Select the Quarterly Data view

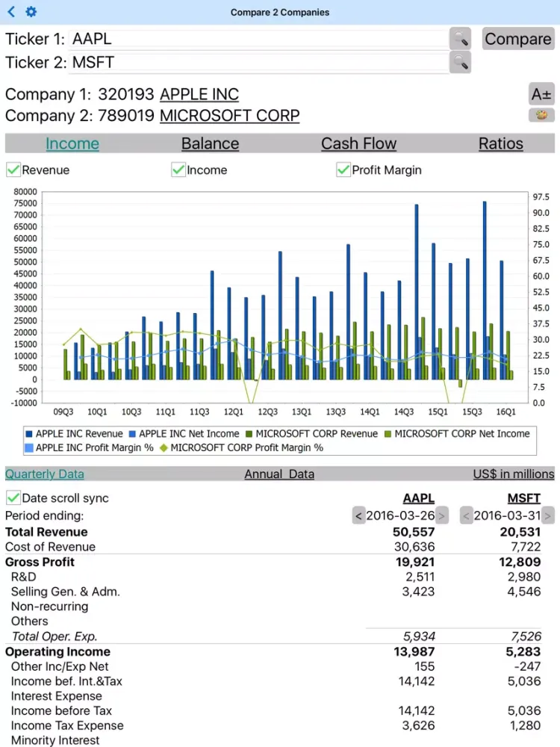point(44,474)
